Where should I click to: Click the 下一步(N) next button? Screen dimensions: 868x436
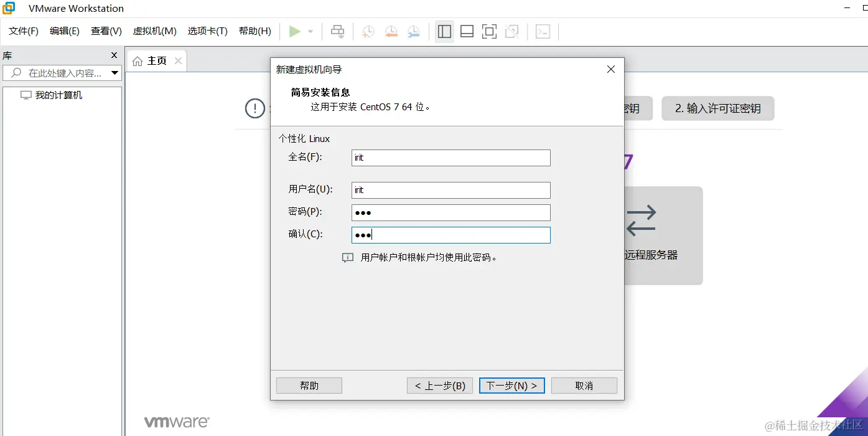click(512, 386)
